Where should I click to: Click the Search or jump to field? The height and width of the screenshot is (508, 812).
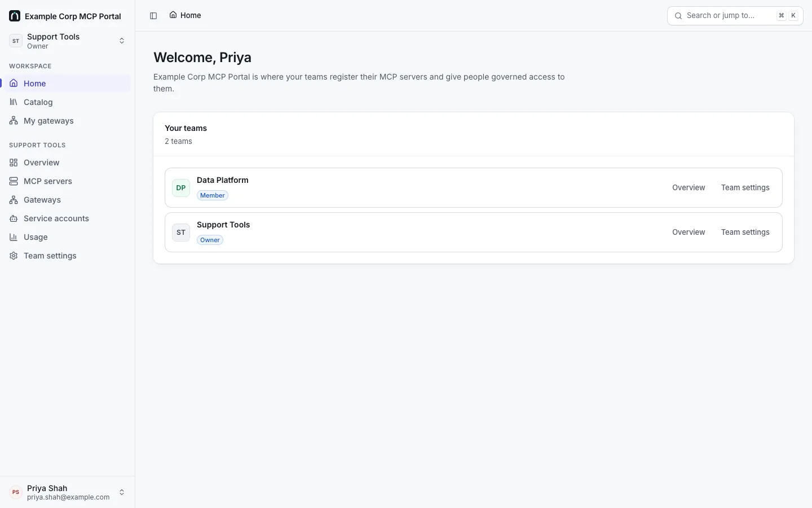click(x=735, y=16)
